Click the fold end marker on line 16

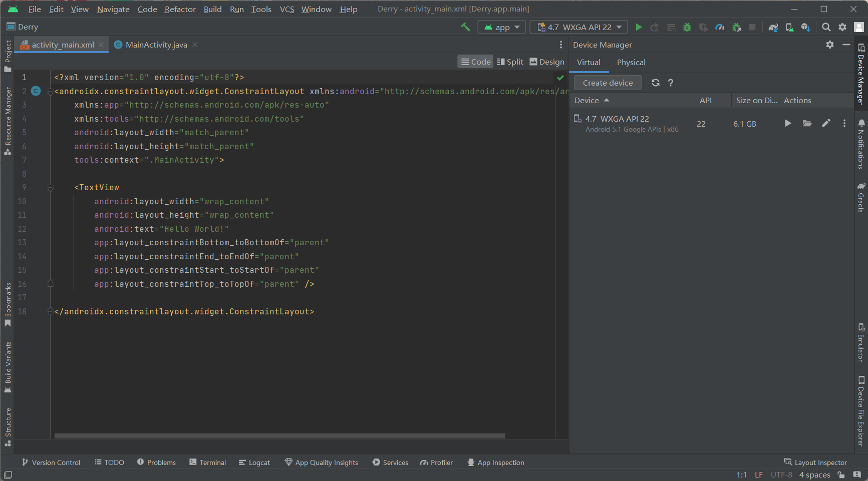coord(50,284)
